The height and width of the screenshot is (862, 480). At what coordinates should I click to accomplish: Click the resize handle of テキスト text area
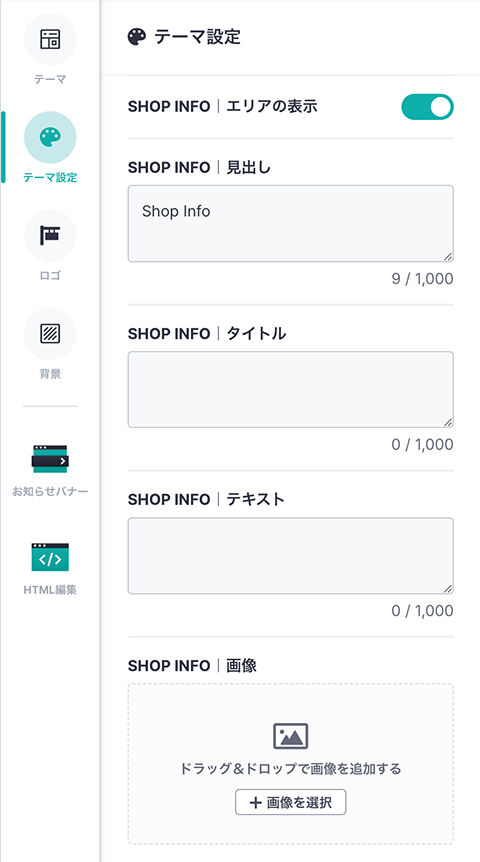(x=448, y=588)
